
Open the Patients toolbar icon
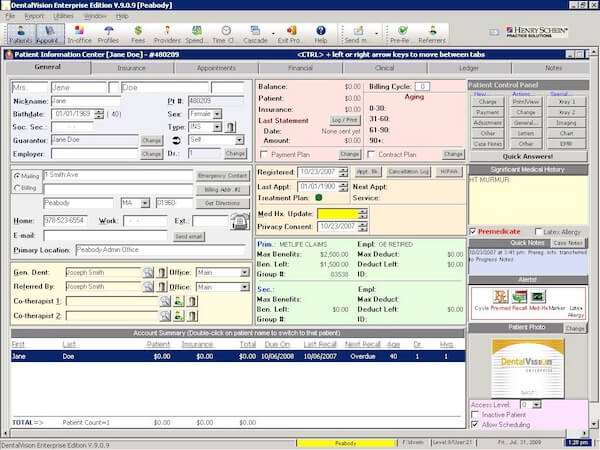coord(21,34)
